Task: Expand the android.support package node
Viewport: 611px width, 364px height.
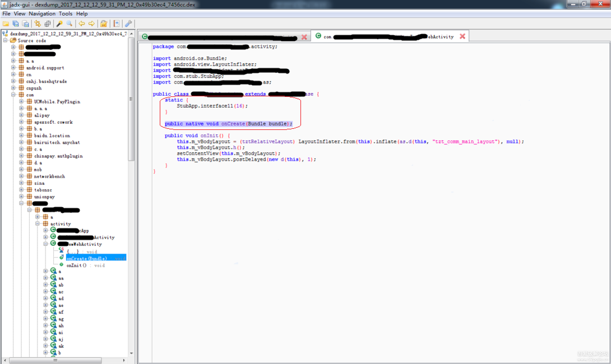Action: tap(13, 67)
